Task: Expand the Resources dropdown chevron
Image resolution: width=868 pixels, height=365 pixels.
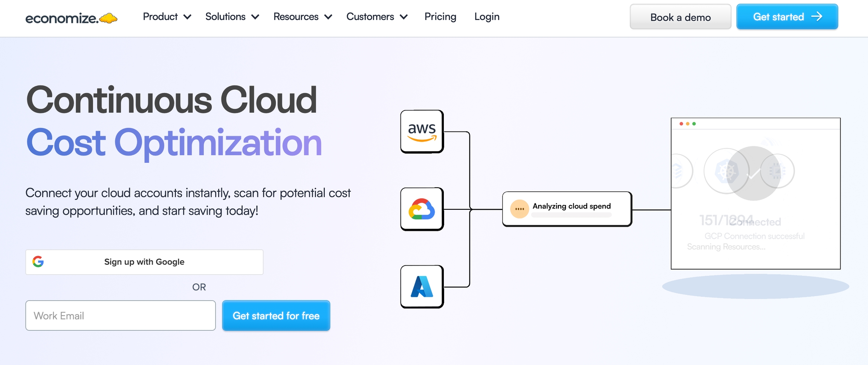Action: [x=328, y=17]
